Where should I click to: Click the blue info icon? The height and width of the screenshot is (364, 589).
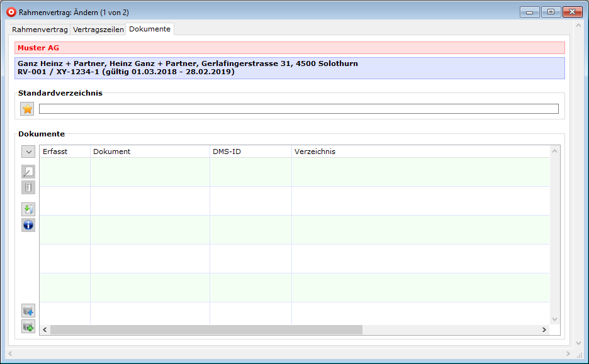coord(28,225)
